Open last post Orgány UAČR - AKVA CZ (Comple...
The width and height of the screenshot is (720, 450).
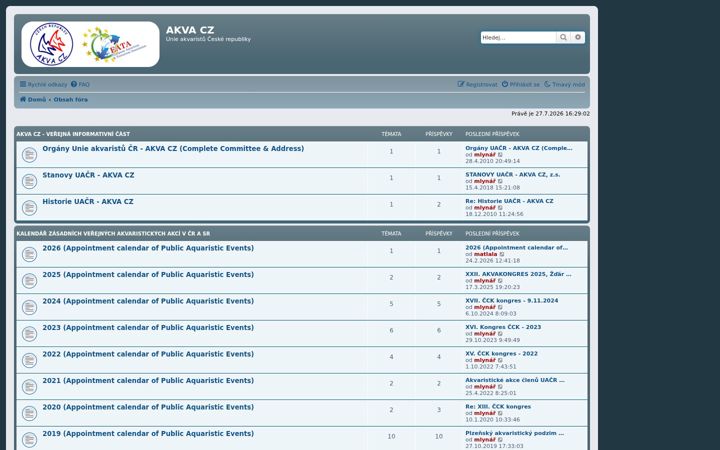coord(519,148)
